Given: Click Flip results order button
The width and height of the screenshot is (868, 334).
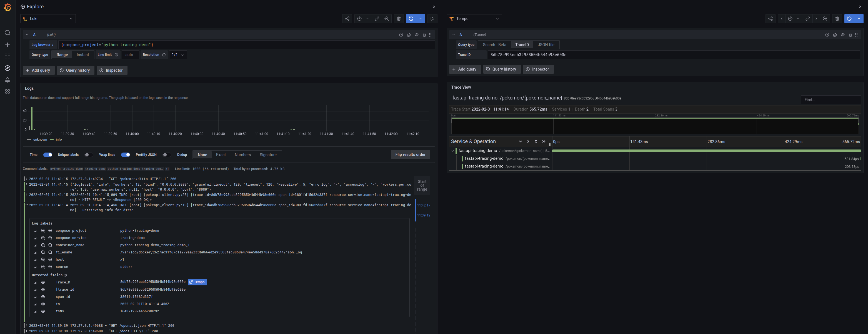Looking at the screenshot, I should (x=410, y=154).
